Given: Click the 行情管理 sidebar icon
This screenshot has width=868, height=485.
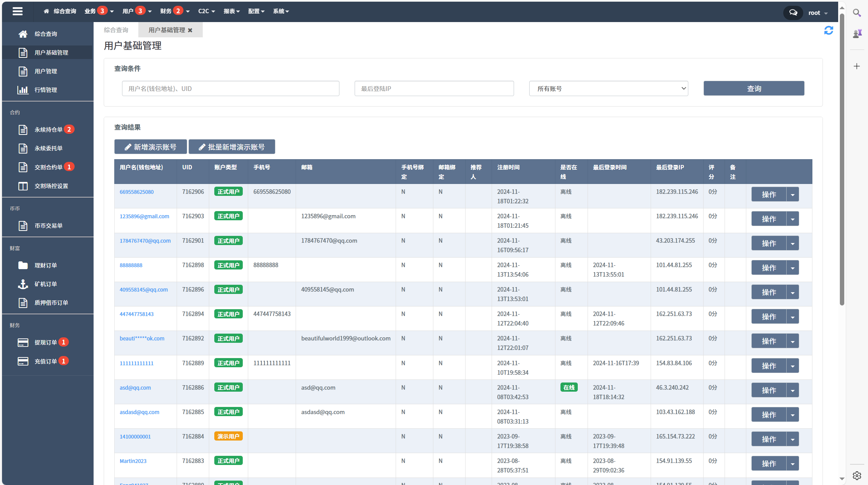Looking at the screenshot, I should [23, 90].
